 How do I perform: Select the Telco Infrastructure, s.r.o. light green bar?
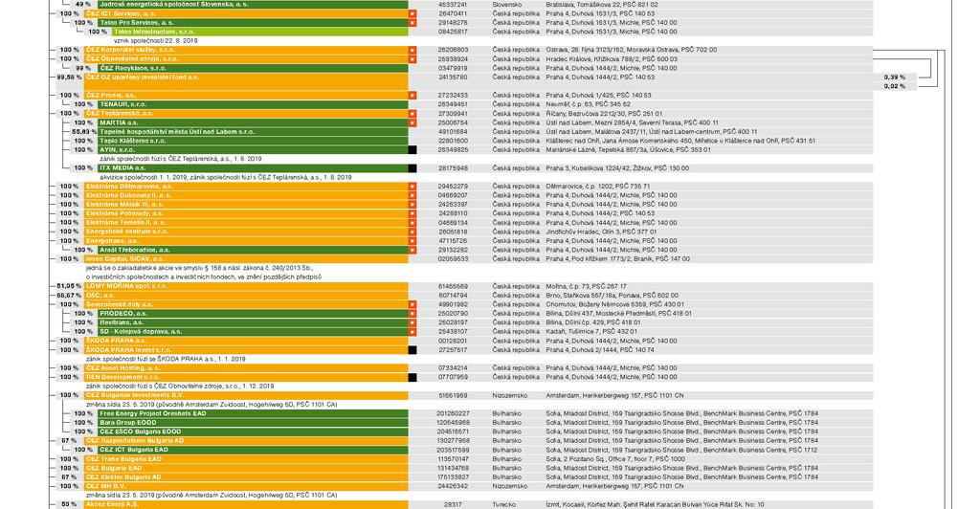click(x=259, y=32)
